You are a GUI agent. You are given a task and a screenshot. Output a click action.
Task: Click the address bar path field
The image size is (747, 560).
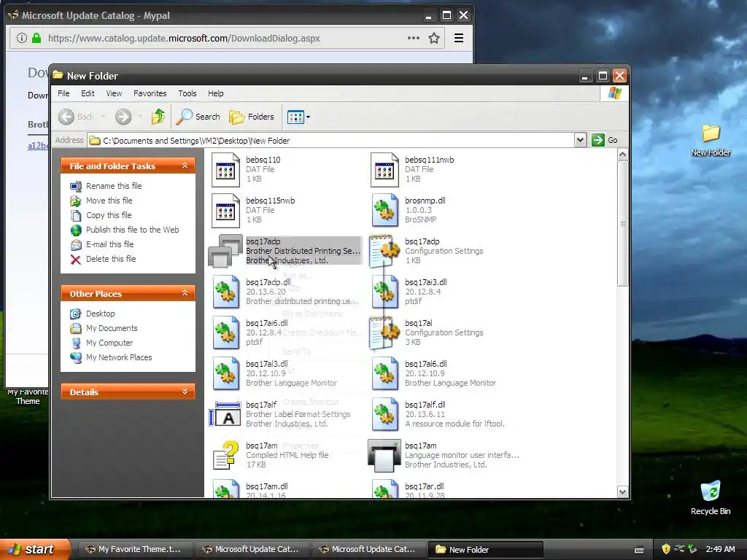click(332, 141)
